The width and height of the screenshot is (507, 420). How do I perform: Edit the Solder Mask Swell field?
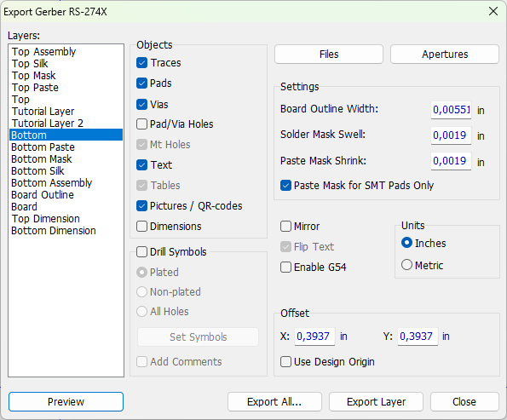click(x=451, y=135)
